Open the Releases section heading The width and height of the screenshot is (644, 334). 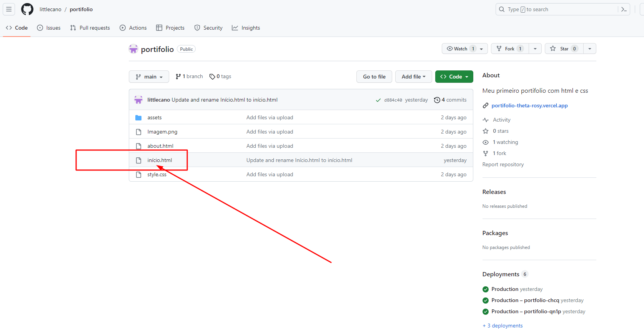(x=494, y=192)
